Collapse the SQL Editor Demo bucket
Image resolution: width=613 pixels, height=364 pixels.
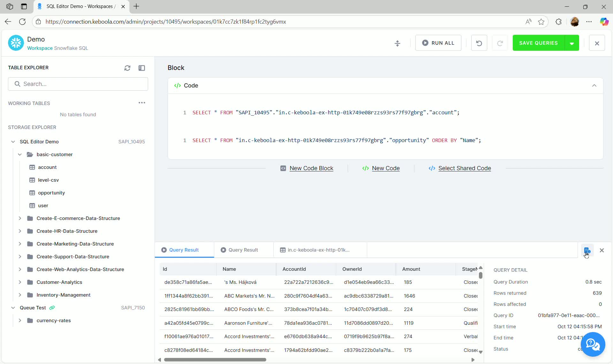[13, 141]
